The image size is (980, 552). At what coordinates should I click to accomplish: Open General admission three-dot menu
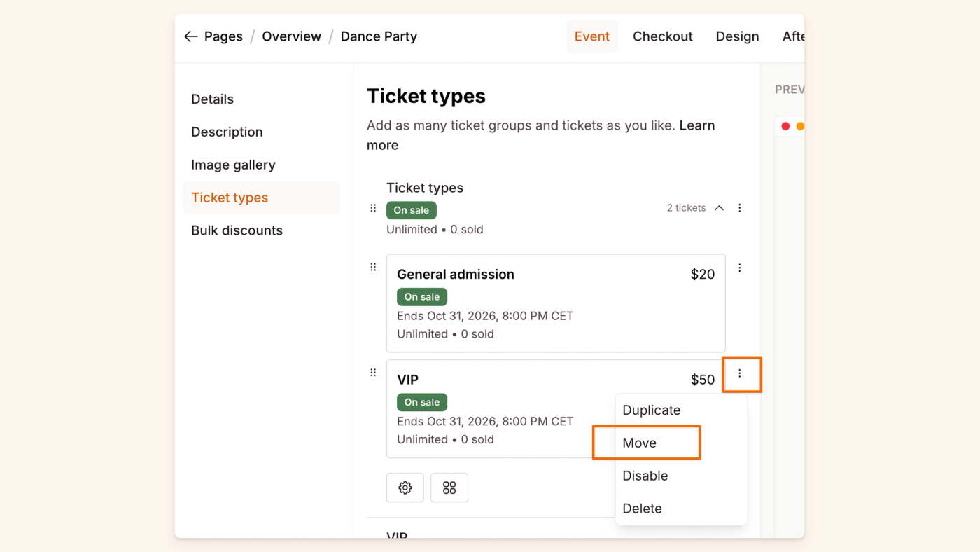[740, 268]
